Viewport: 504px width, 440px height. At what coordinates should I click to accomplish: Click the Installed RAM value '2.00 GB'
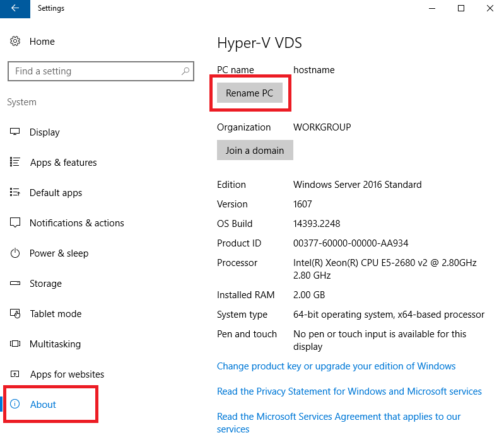click(309, 295)
